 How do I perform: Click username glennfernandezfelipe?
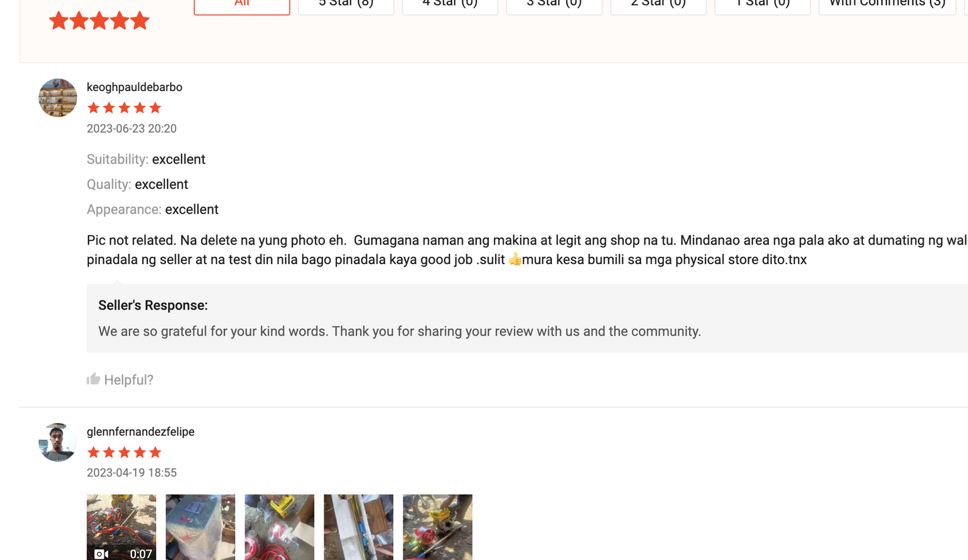(x=141, y=432)
